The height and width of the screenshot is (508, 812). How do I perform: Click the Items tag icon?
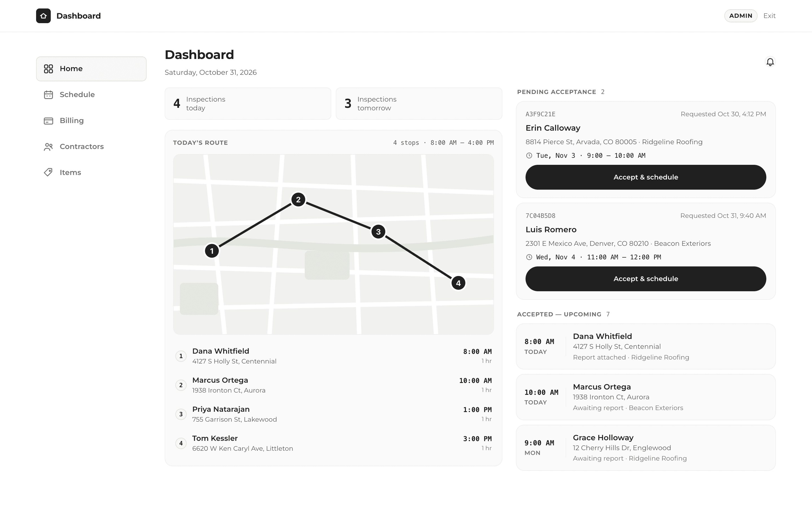coord(48,172)
